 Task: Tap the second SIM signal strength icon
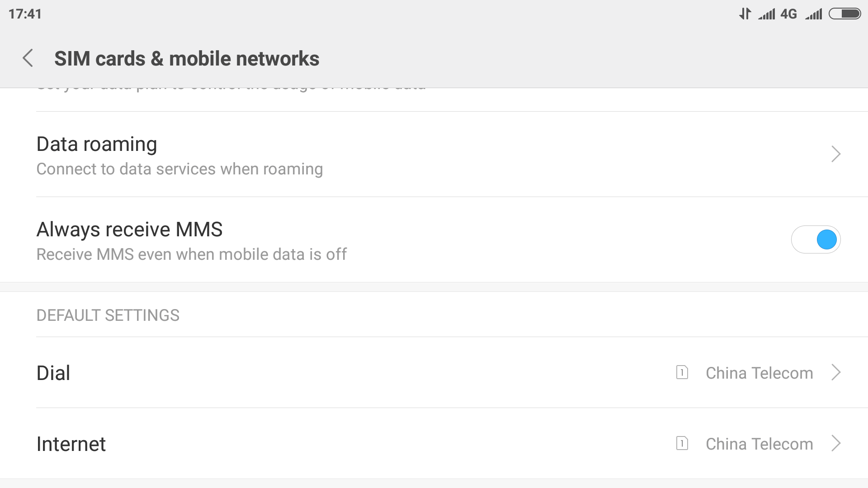click(814, 14)
